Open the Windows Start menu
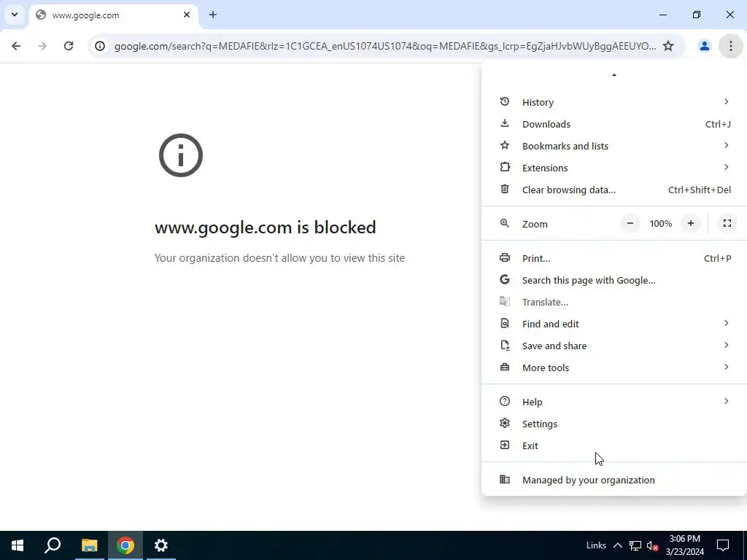Viewport: 747px width, 560px height. pos(18,545)
